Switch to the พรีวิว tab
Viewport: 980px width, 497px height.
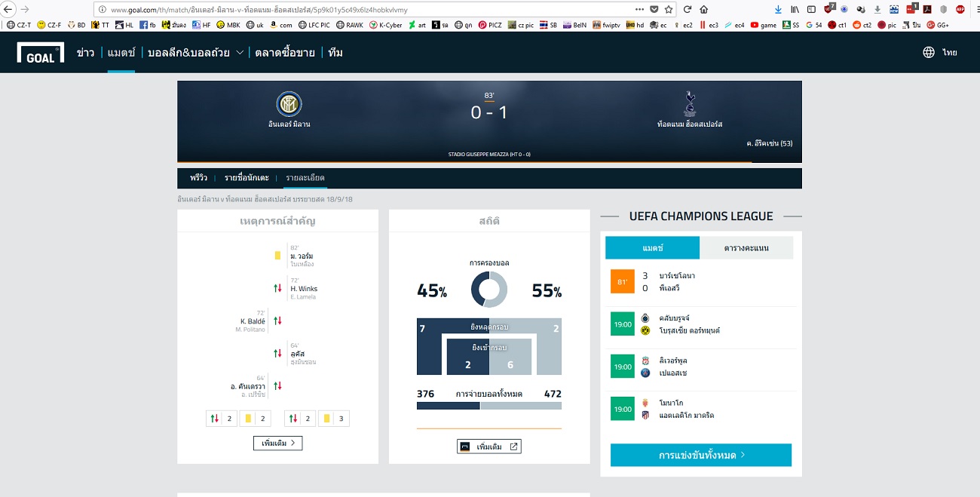pyautogui.click(x=199, y=178)
